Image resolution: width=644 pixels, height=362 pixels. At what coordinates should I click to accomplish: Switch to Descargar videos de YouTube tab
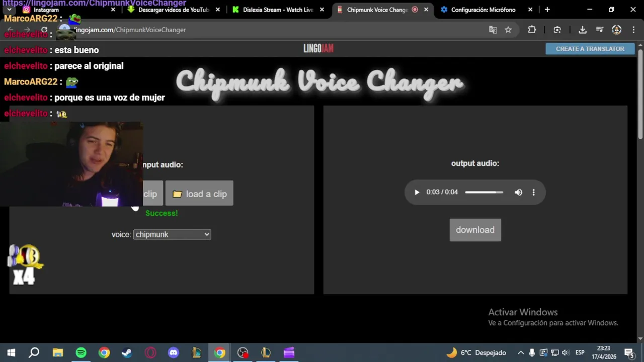(174, 10)
